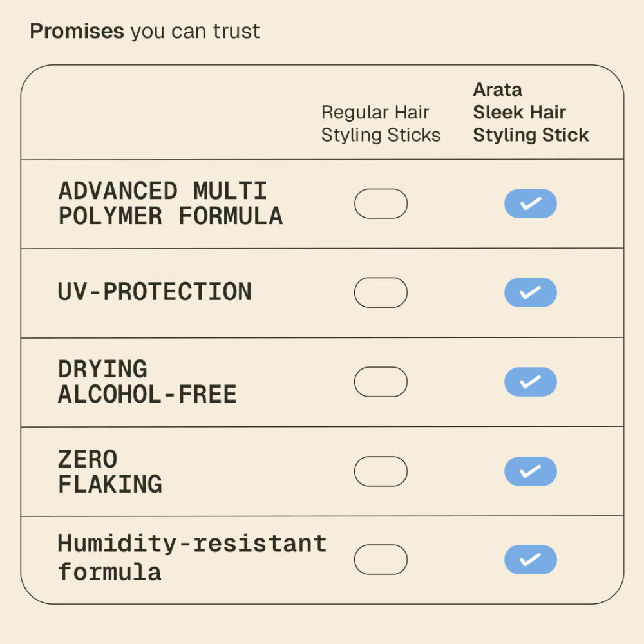Click the blue checkmark for Zero Flaking
The width and height of the screenshot is (644, 644).
(530, 471)
